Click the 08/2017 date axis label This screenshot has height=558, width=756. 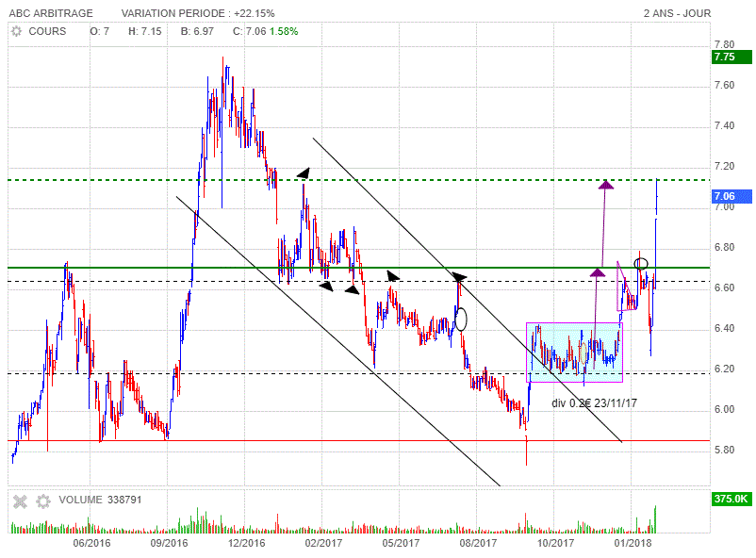(478, 543)
